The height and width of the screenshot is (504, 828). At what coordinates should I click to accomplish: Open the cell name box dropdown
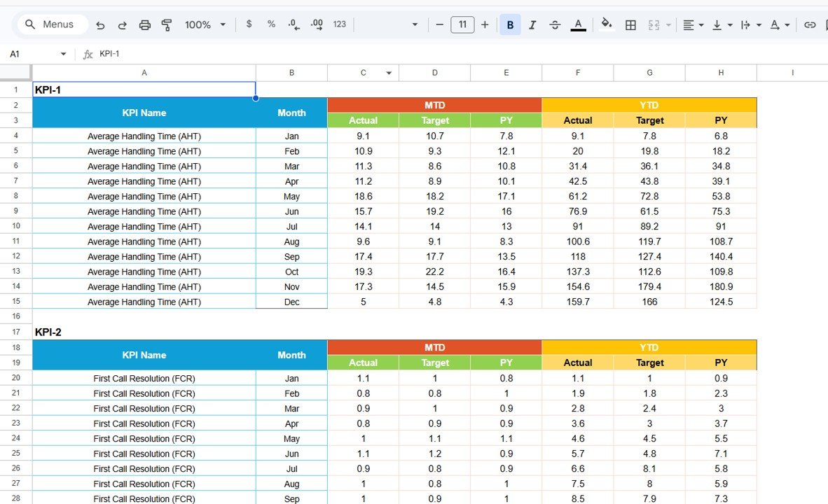(62, 53)
